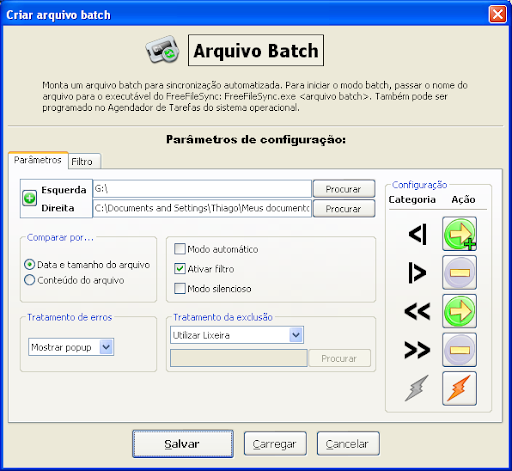Viewport: 512px width, 471px height.
Task: Open the Utilizar Lixeira deletion dropdown
Action: pyautogui.click(x=237, y=335)
